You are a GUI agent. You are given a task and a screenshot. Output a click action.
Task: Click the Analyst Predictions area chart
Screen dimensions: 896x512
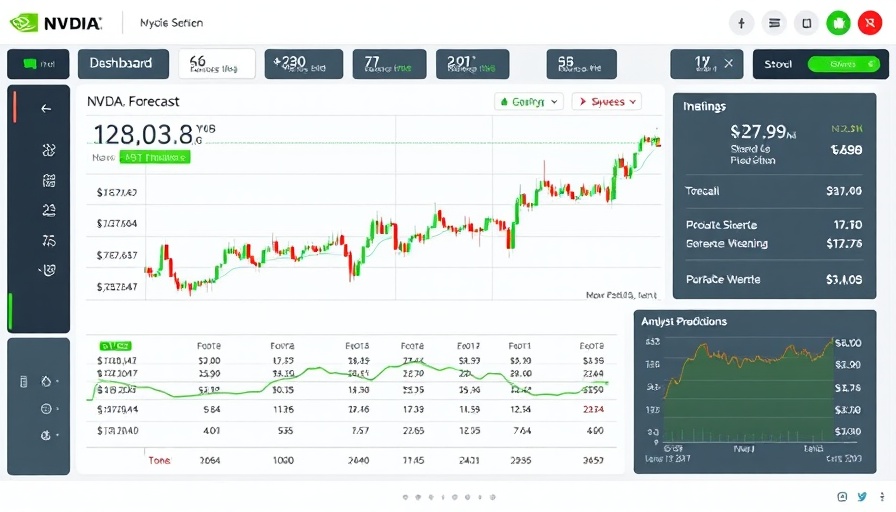(749, 391)
